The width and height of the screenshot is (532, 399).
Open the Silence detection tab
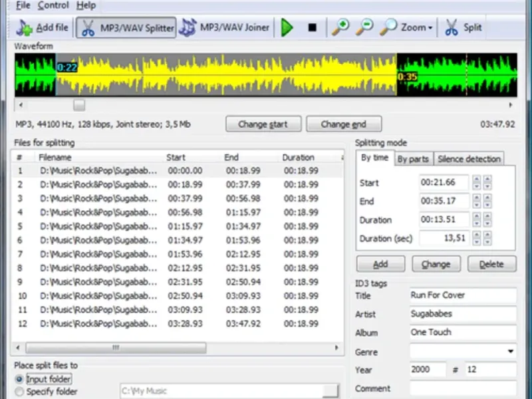(x=469, y=159)
